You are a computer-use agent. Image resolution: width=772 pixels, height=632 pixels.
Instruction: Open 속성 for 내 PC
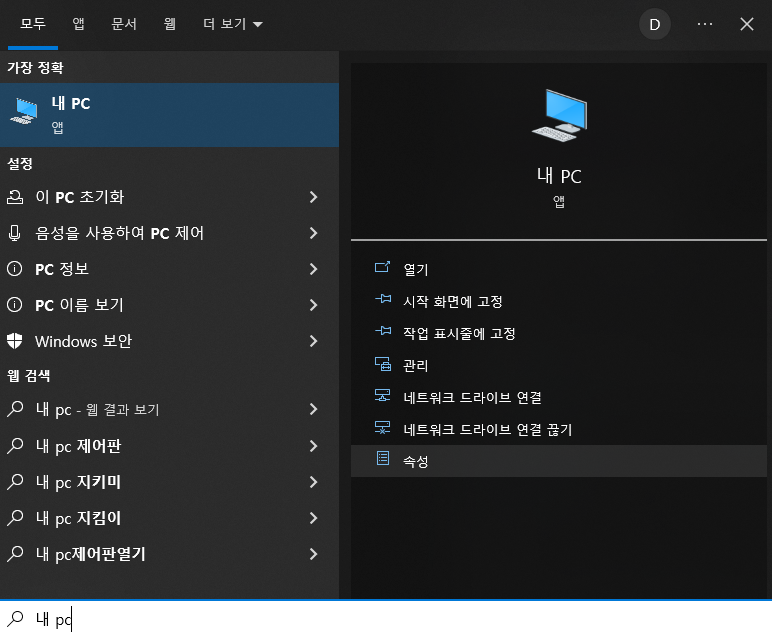coord(559,461)
